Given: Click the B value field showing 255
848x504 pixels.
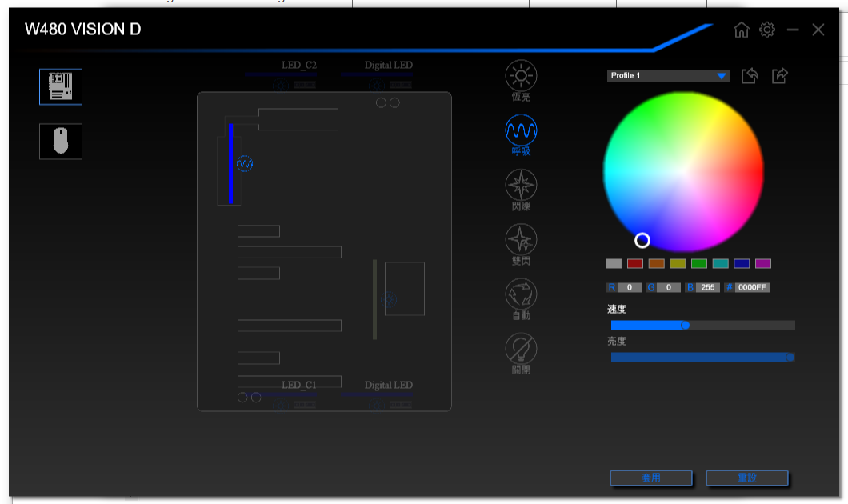Looking at the screenshot, I should click(707, 288).
